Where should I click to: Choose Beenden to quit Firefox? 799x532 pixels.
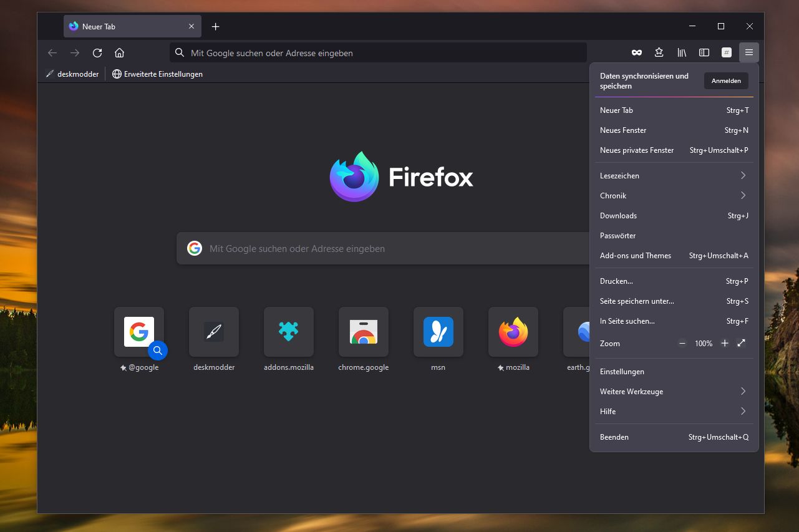(674, 437)
